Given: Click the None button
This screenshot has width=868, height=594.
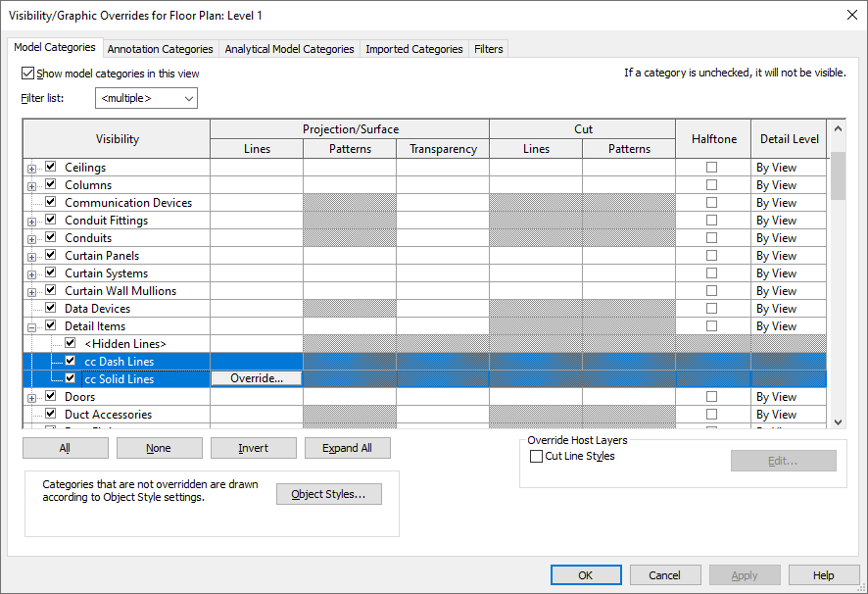Looking at the screenshot, I should pyautogui.click(x=160, y=448).
